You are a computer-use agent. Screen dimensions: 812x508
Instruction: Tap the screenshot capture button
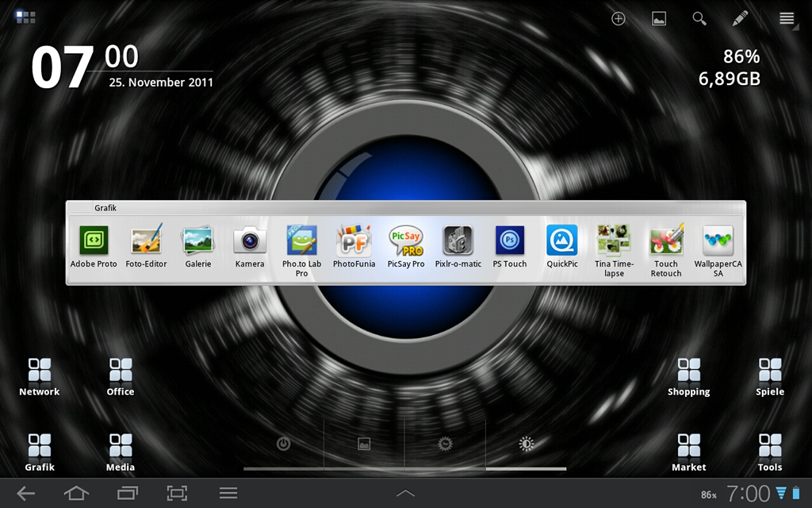[177, 493]
